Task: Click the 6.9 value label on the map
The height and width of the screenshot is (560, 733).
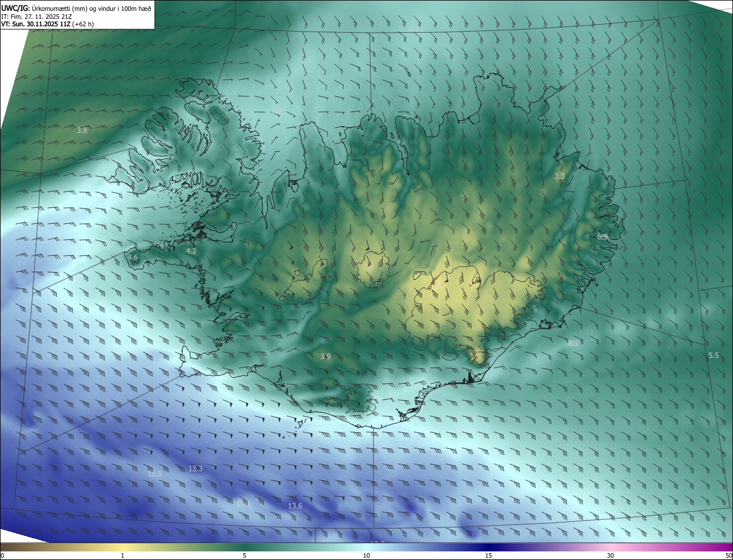Action: point(602,236)
